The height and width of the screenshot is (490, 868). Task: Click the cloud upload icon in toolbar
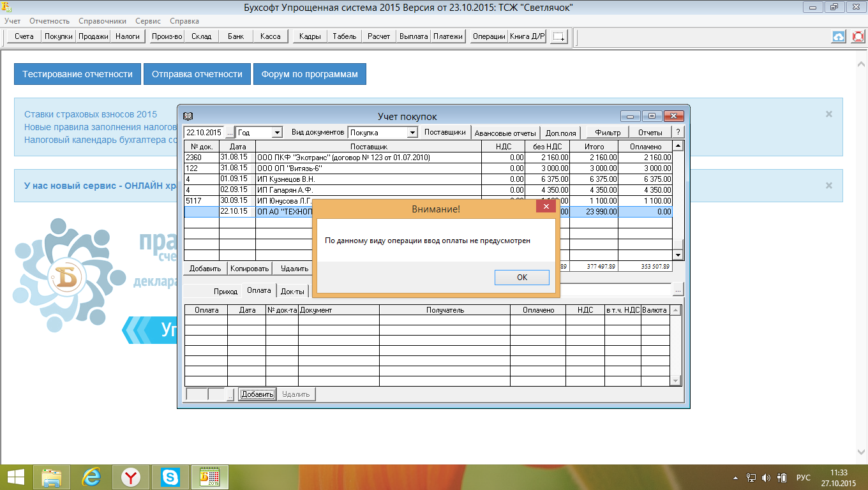click(839, 36)
